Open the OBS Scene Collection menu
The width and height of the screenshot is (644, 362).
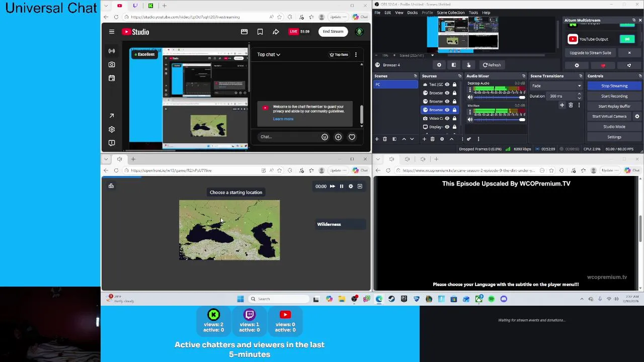coord(451,13)
